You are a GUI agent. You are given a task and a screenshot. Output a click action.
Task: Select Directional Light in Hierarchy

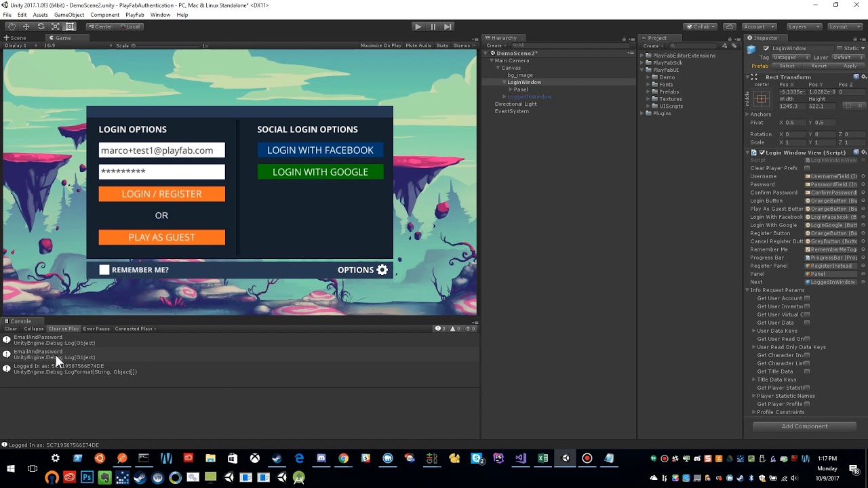click(x=515, y=104)
